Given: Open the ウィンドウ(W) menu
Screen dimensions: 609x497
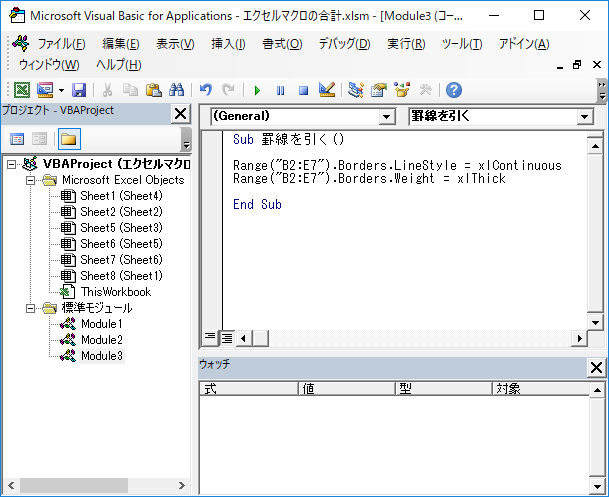Looking at the screenshot, I should [x=49, y=65].
